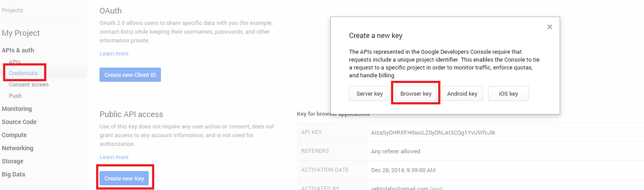Open the Learn more link under OAuth

click(x=114, y=53)
